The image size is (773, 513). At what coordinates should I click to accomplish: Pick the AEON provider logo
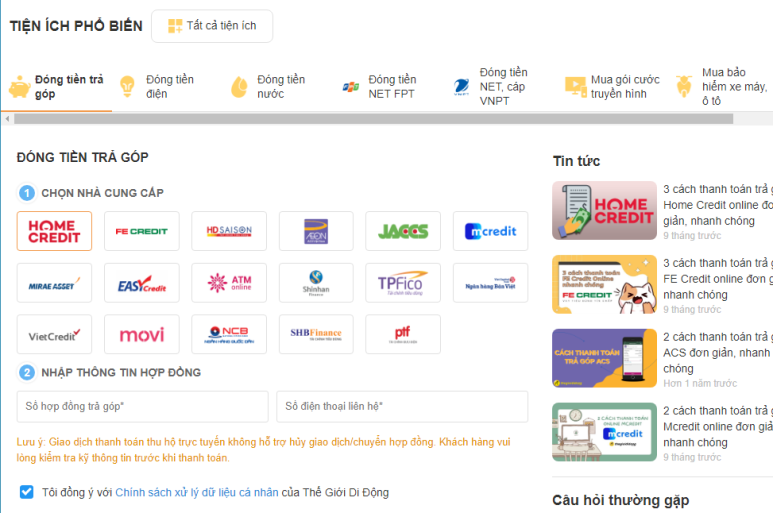(x=316, y=231)
